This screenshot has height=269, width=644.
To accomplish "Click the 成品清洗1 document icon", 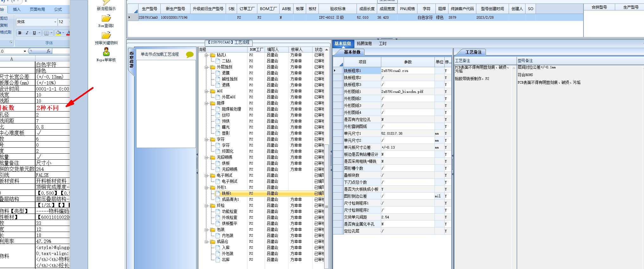I will click(218, 199).
